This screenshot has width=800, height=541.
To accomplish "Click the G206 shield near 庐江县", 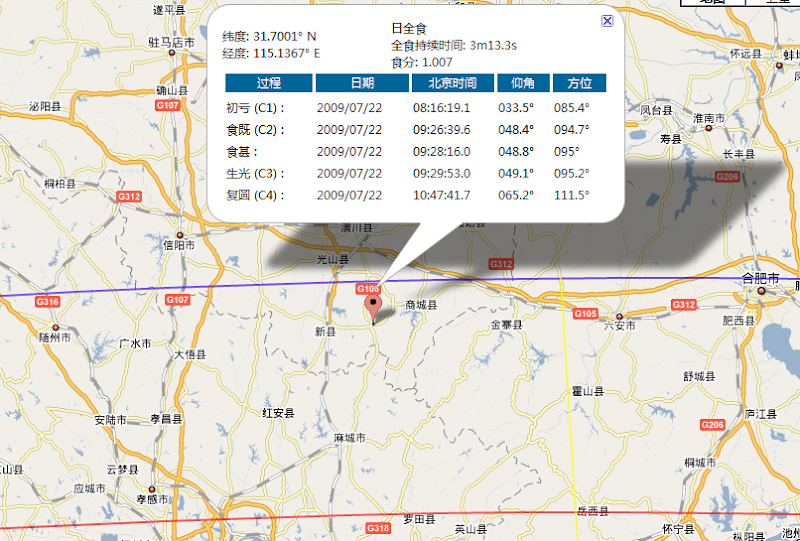I will [713, 425].
